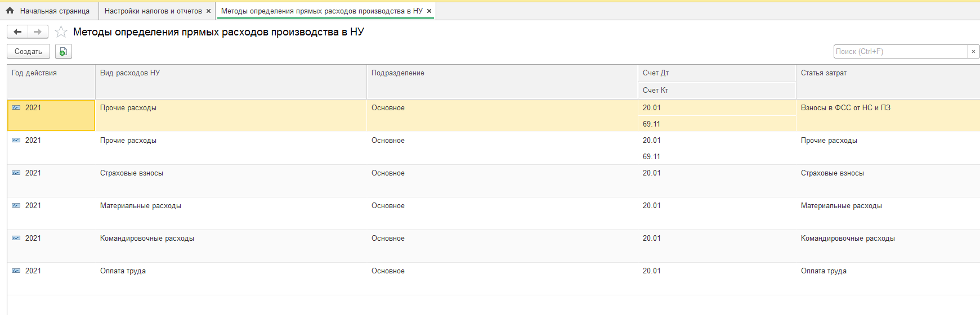Select the Материальные расходы row
Image resolution: width=980 pixels, height=315 pixels.
click(141, 206)
